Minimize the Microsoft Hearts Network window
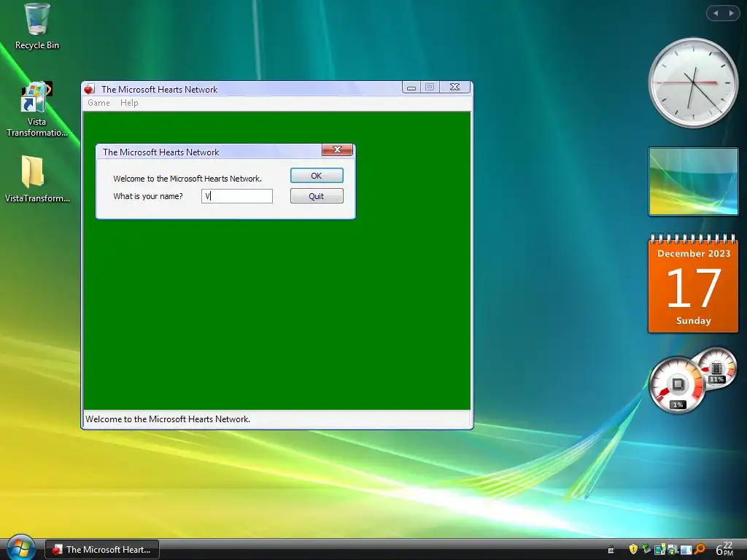 411,87
